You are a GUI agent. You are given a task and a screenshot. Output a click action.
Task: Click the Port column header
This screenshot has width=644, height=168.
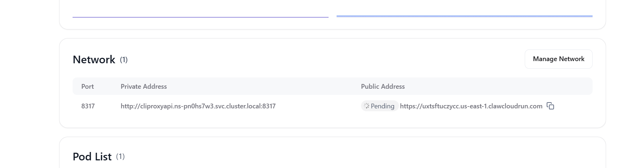pyautogui.click(x=88, y=87)
